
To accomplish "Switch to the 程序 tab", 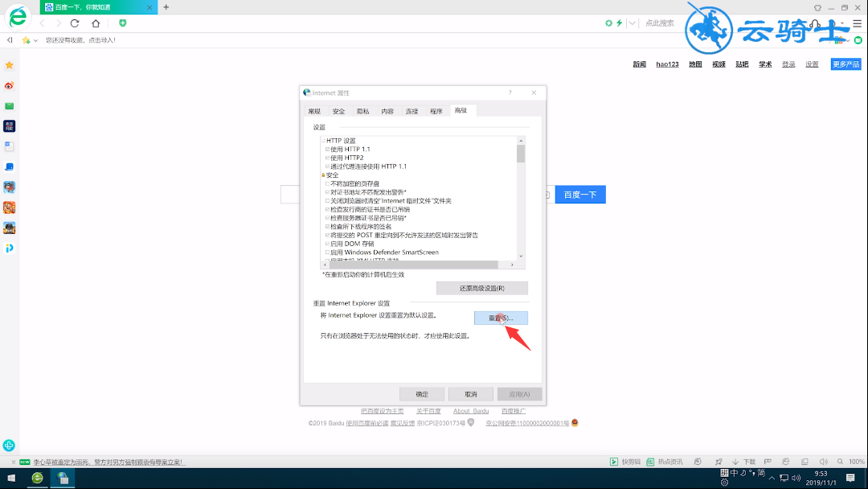I will [436, 111].
